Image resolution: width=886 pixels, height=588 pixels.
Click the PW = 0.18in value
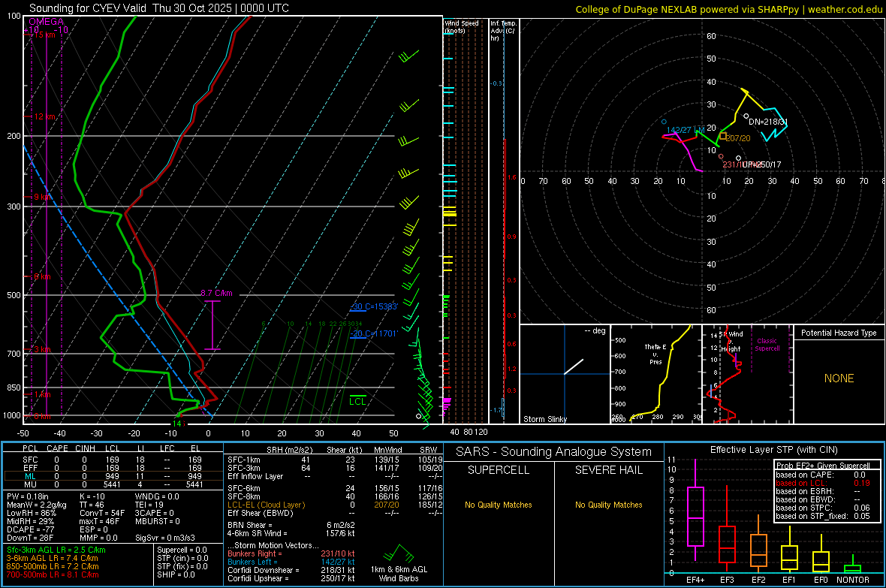click(28, 496)
